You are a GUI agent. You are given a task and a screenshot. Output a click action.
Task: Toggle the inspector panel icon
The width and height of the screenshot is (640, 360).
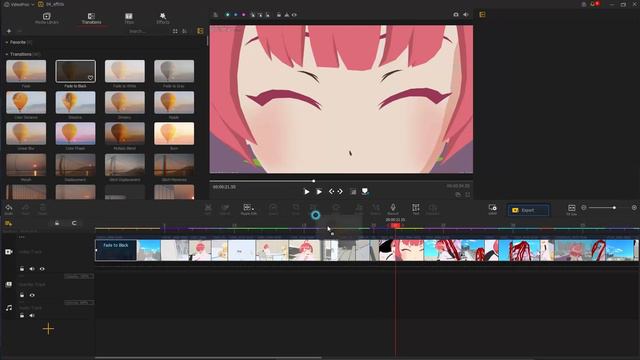pos(482,15)
